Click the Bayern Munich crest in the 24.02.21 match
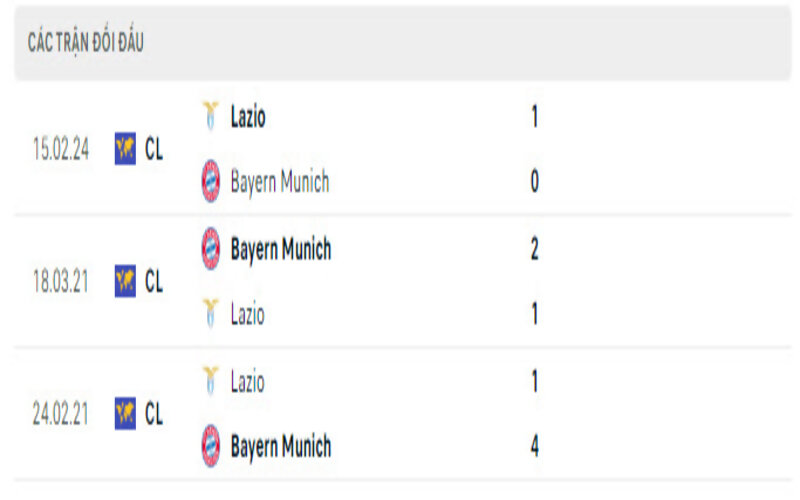 click(x=210, y=446)
